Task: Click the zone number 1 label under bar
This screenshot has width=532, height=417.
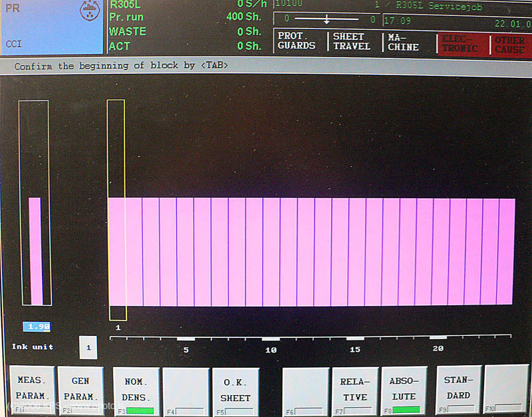Action: [118, 327]
